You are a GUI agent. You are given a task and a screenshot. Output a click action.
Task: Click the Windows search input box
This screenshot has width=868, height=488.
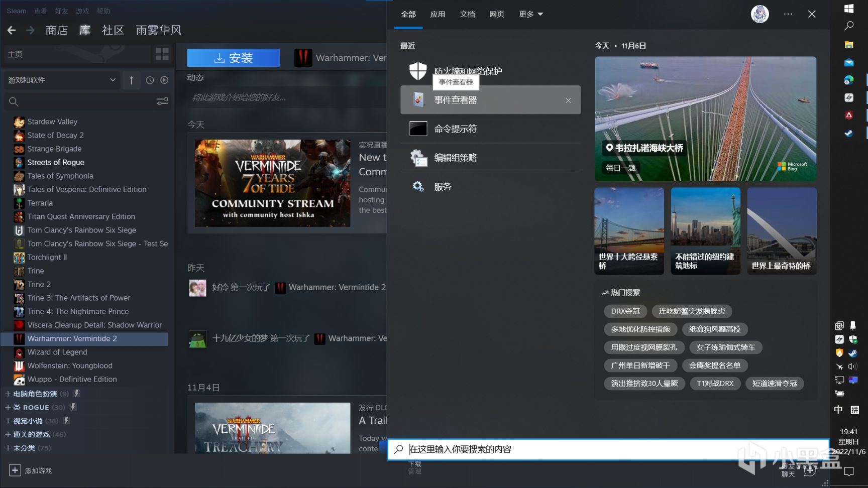[x=608, y=449]
